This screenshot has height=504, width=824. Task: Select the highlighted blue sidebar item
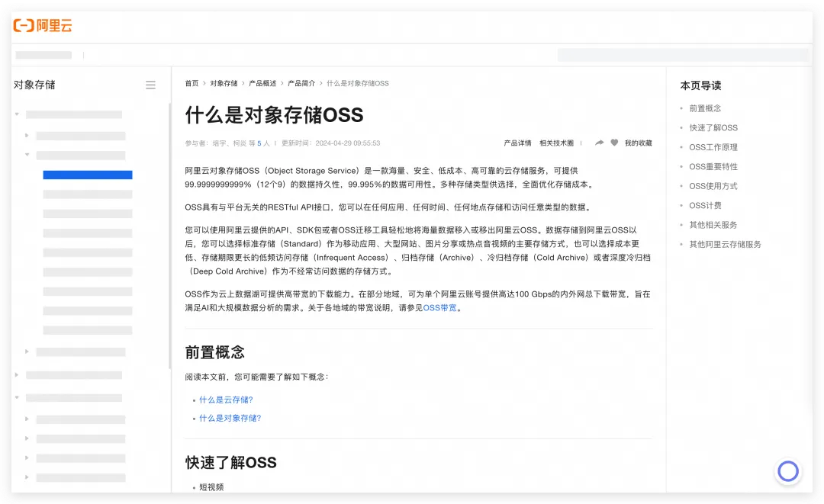(88, 175)
